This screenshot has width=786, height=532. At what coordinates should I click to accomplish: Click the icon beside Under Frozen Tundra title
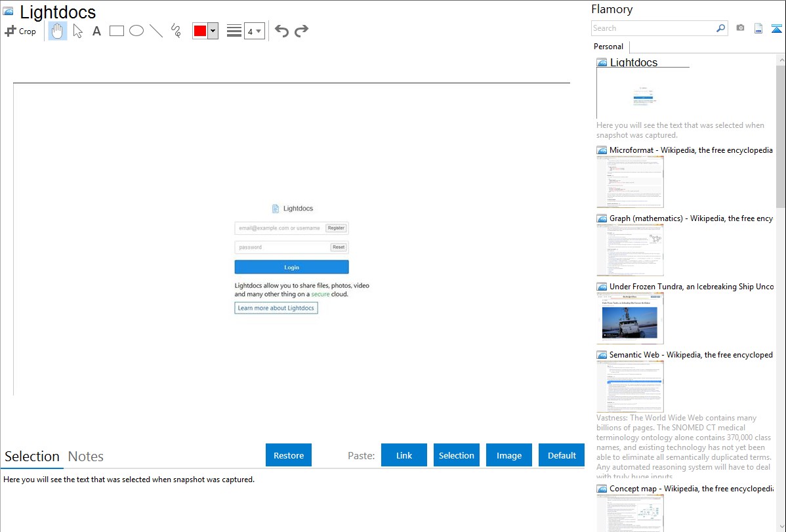point(602,286)
